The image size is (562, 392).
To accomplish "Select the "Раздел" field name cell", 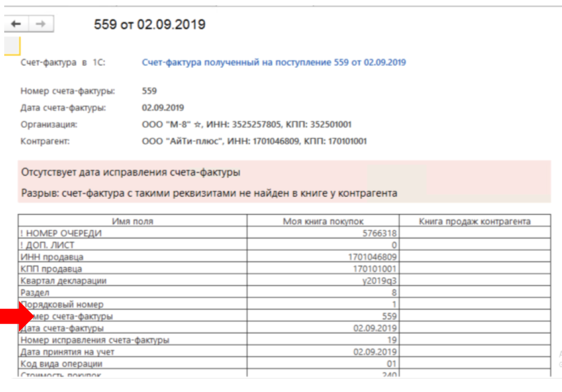I will click(133, 292).
